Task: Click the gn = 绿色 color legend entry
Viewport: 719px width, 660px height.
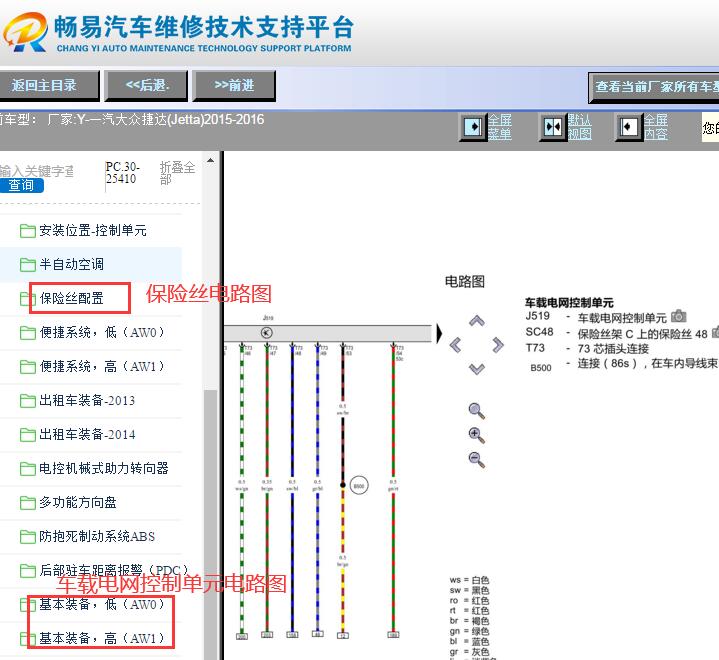Action: click(x=470, y=632)
